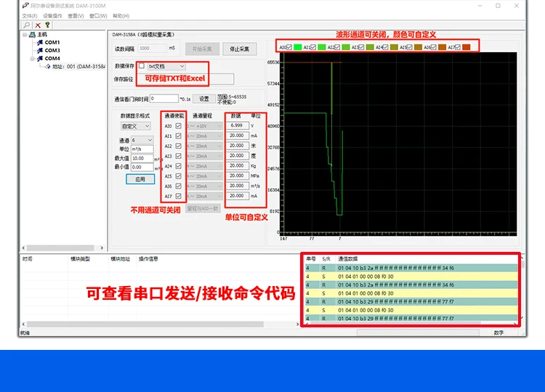Click the yellow question mark help icon
This screenshot has height=392, width=545.
[47, 25]
